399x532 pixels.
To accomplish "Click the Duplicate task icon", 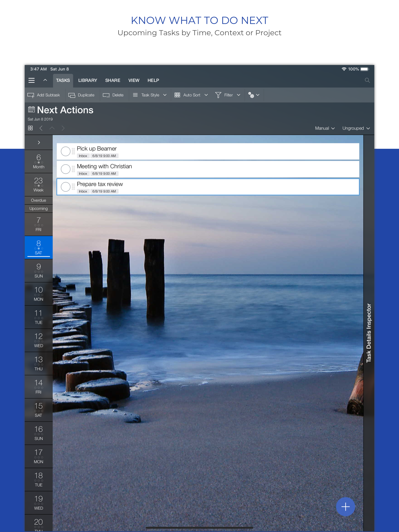I will (72, 95).
